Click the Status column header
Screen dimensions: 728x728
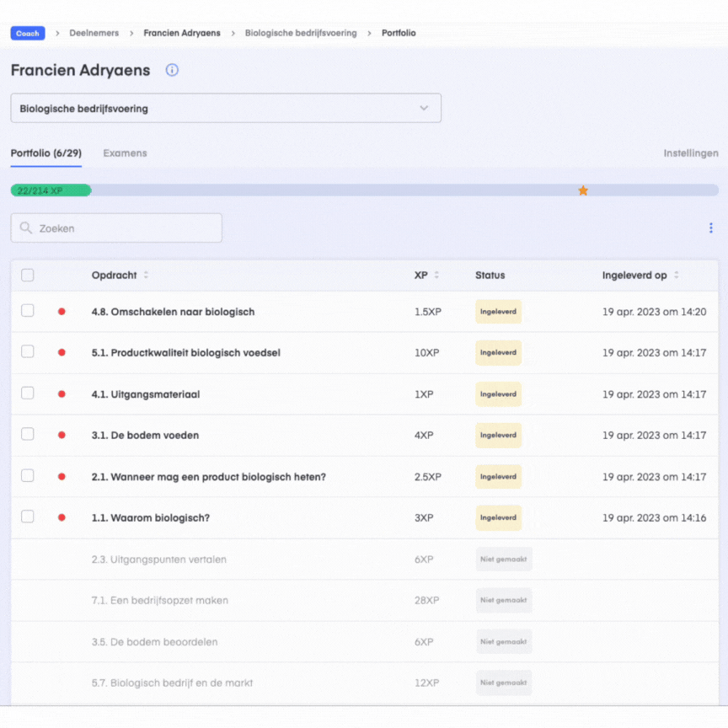pos(490,275)
